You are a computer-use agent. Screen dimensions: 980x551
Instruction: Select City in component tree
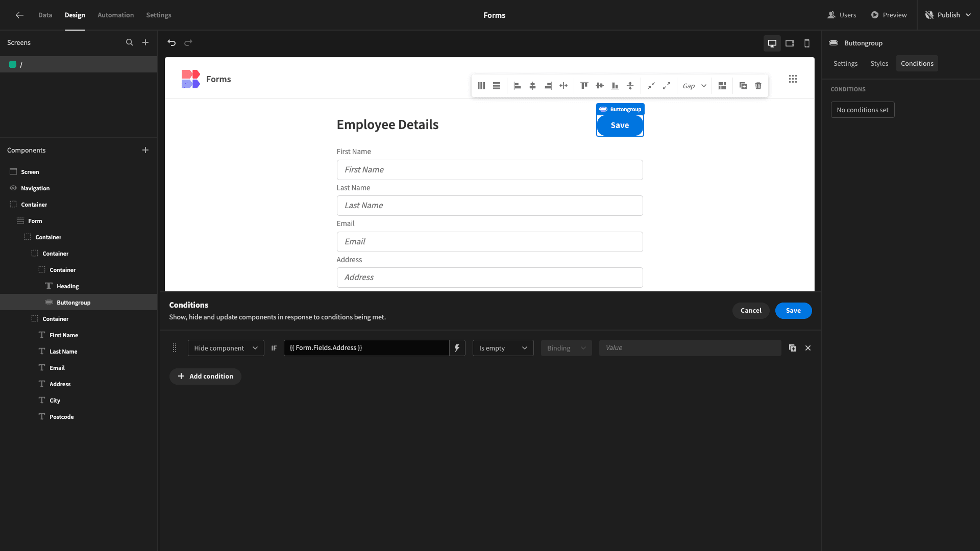(79, 400)
